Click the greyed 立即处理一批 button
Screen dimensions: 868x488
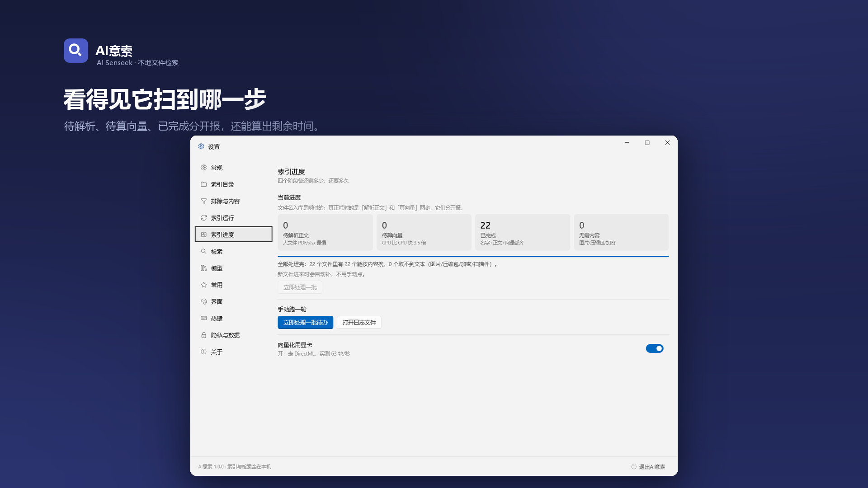pos(300,287)
